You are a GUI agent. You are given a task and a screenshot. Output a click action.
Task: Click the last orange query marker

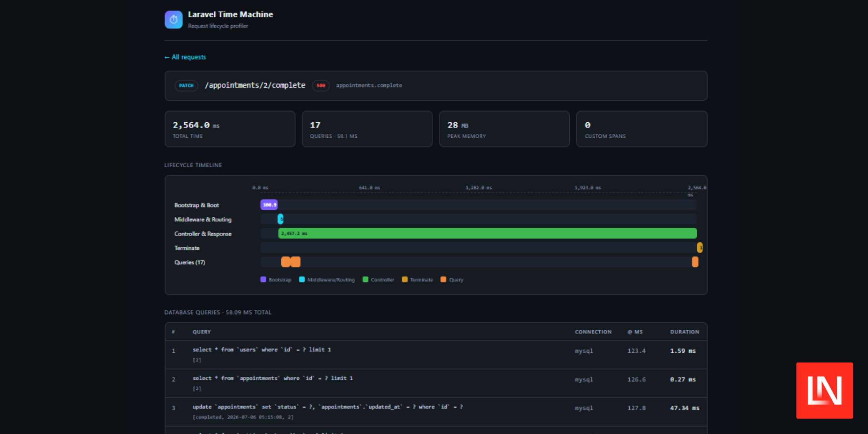coord(695,262)
